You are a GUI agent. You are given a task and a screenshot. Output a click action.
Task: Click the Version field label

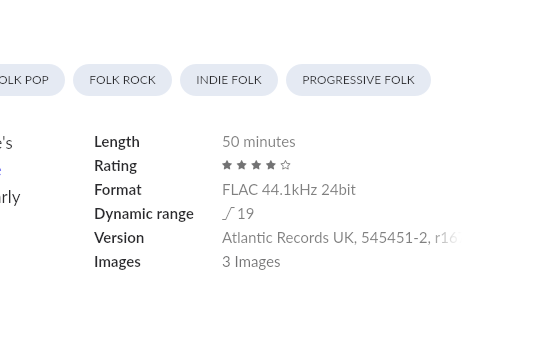(119, 238)
